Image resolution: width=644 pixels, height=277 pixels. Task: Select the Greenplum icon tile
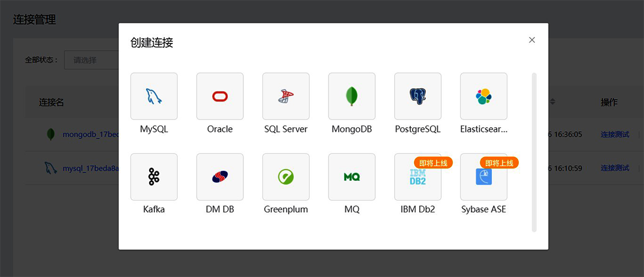click(x=286, y=177)
